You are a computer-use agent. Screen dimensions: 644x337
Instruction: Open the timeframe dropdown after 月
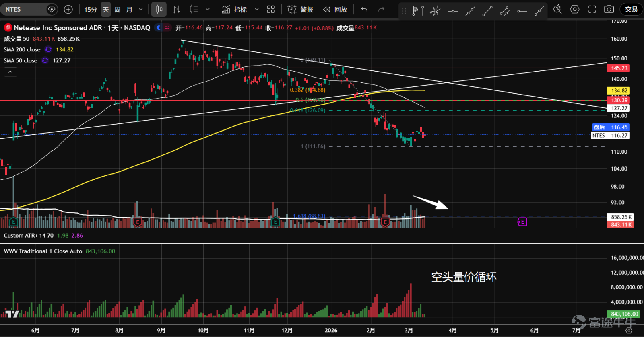pyautogui.click(x=140, y=9)
